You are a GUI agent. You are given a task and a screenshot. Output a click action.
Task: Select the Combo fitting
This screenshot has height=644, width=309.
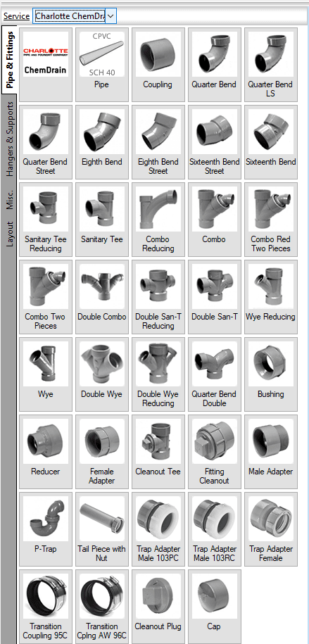(x=214, y=220)
